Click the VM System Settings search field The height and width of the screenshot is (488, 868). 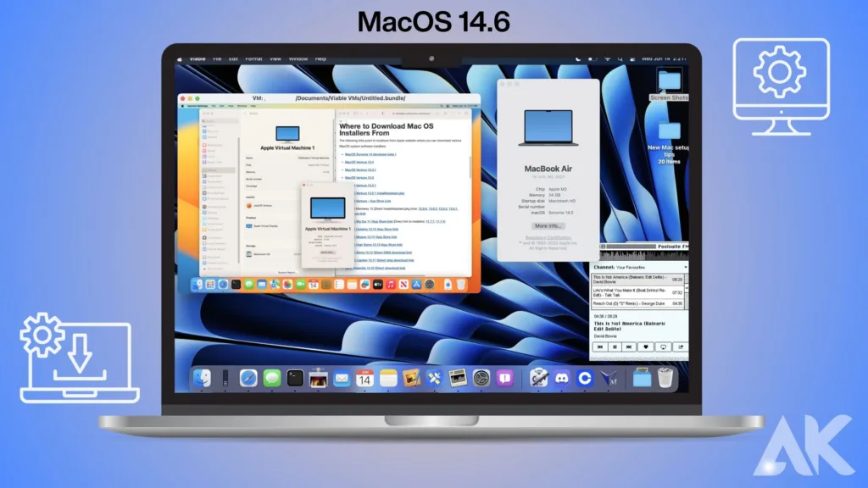[x=220, y=120]
